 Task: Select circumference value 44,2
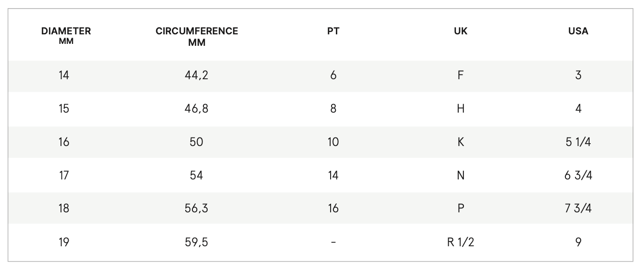pos(197,75)
